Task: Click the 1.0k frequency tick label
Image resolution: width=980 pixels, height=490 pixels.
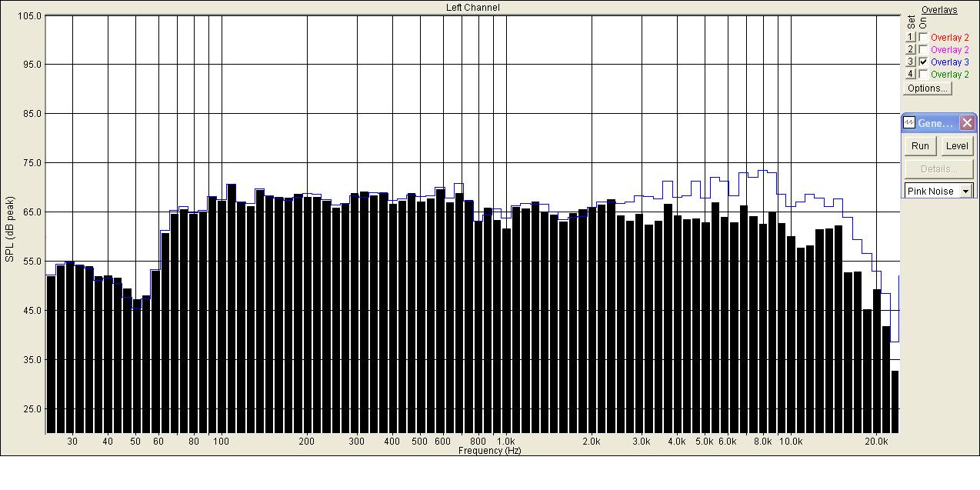Action: coord(505,442)
